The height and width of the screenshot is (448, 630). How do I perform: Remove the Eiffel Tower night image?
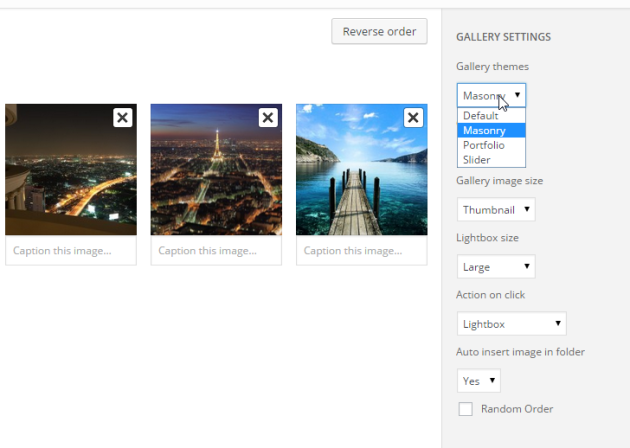tap(268, 118)
